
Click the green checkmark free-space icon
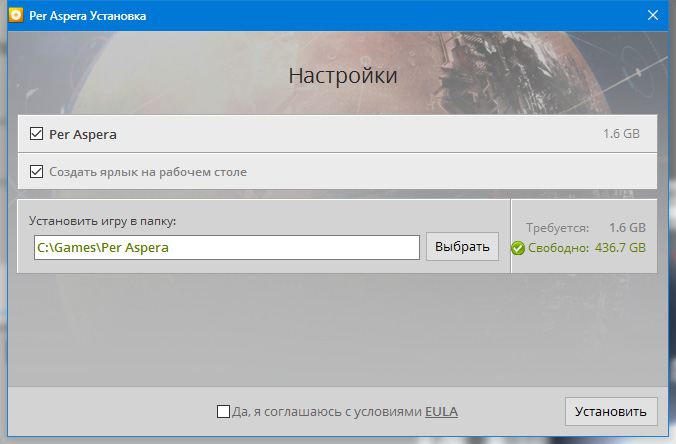[518, 248]
